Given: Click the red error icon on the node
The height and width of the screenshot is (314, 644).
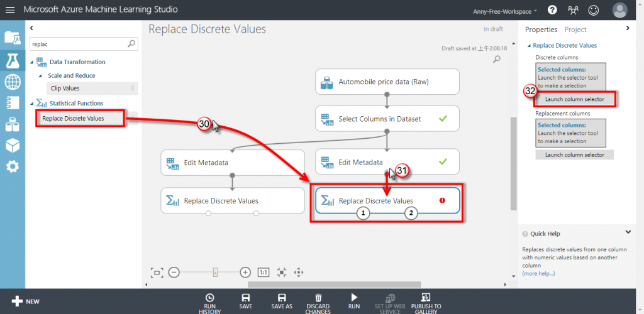Looking at the screenshot, I should [442, 200].
